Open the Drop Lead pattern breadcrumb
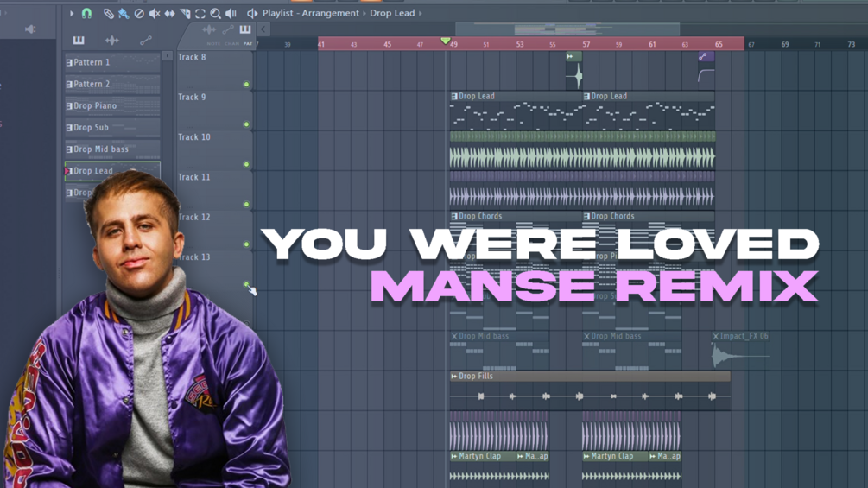 coord(392,13)
